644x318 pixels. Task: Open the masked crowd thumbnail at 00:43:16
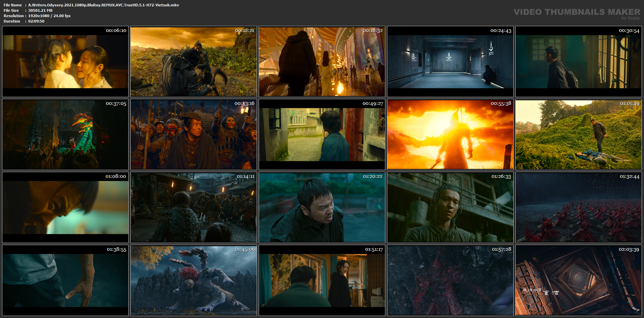[194, 134]
